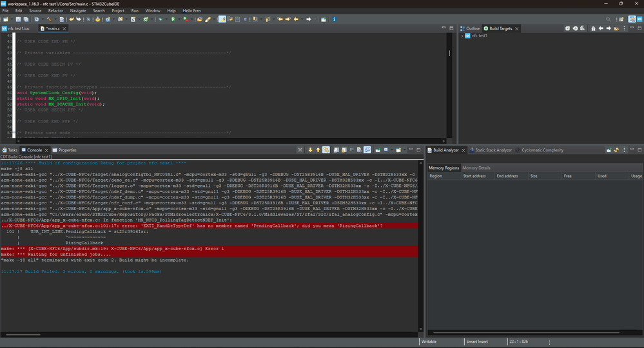Open the Refactor menu
This screenshot has height=348, width=644.
click(x=55, y=11)
